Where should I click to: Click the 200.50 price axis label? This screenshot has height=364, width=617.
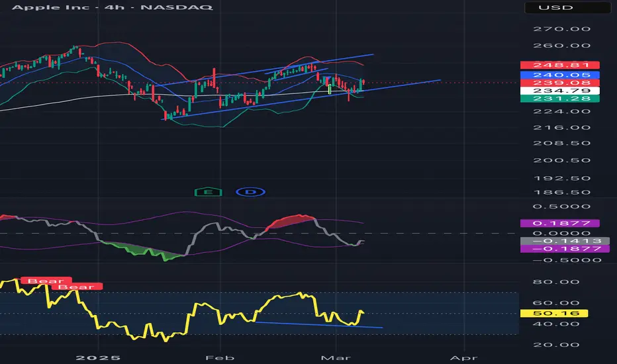[561, 161]
